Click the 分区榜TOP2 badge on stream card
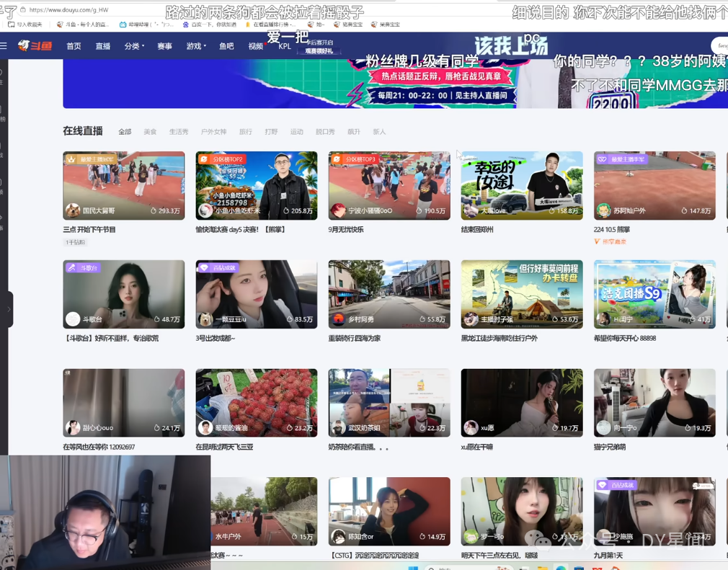The height and width of the screenshot is (570, 728). 221,159
